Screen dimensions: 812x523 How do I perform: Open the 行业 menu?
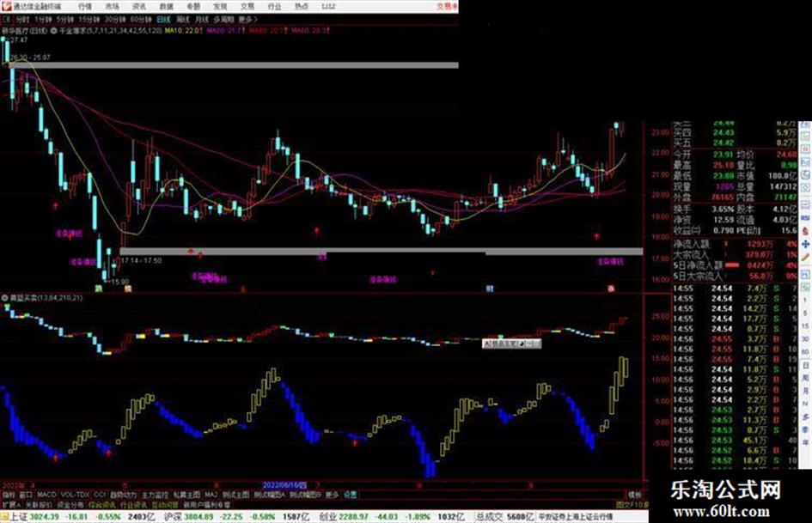click(x=274, y=6)
